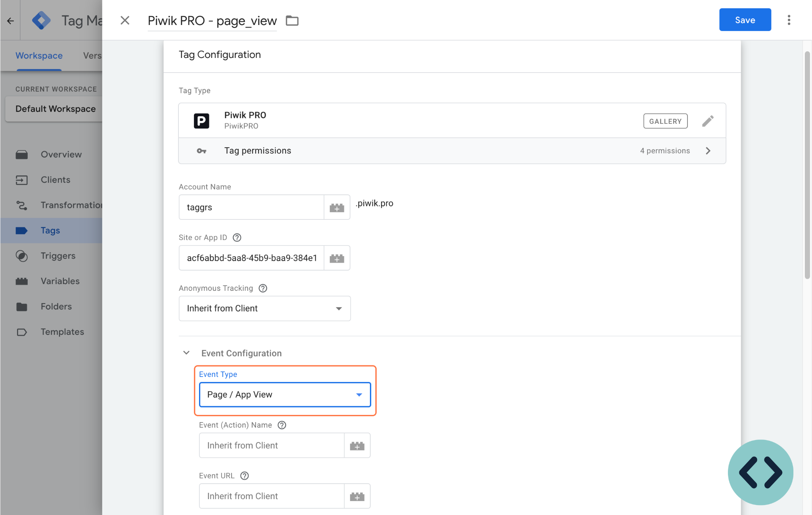Click the Triggers sidebar icon
Image resolution: width=812 pixels, height=515 pixels.
click(22, 256)
